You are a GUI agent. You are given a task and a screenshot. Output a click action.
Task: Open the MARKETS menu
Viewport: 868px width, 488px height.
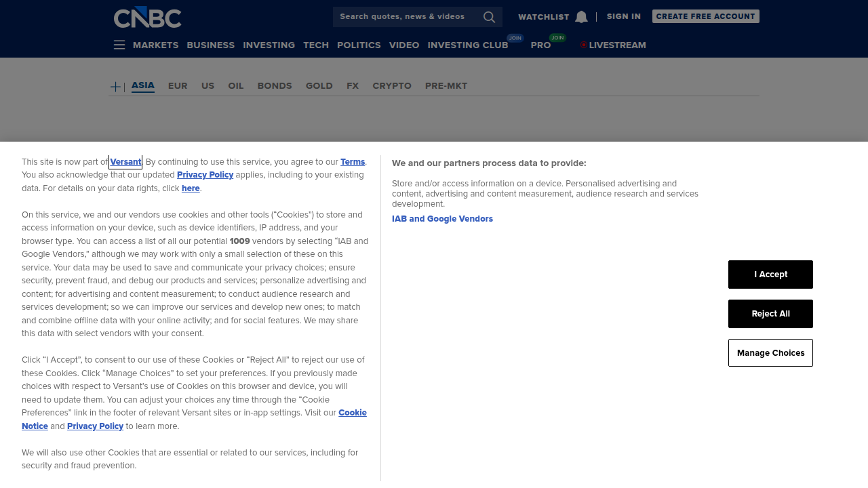pyautogui.click(x=156, y=45)
